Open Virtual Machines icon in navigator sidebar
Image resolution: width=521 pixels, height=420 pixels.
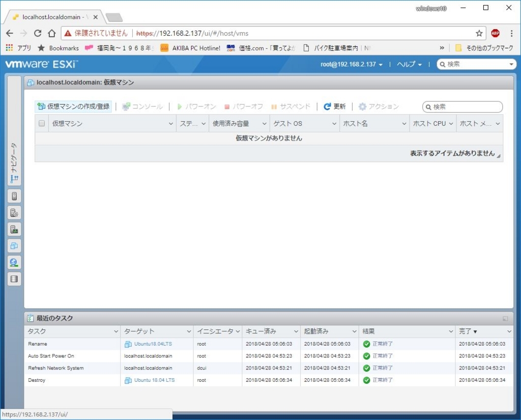(14, 246)
